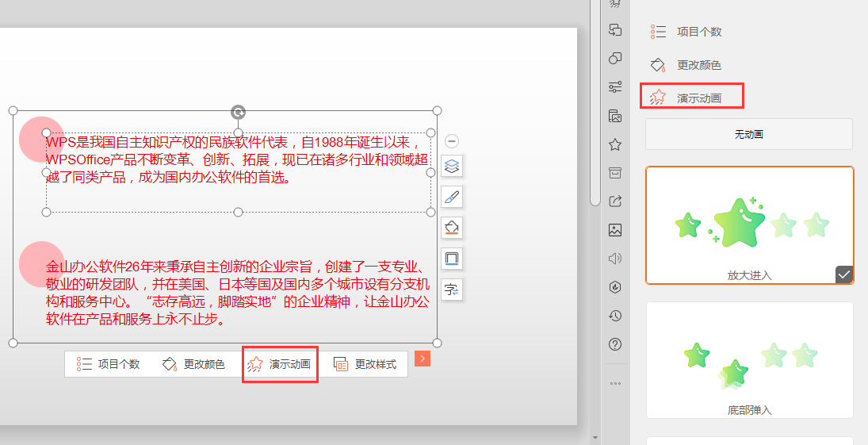Click the second paragraph starting with 金山办公软件
Screen dimensions: 868x445
click(x=237, y=293)
